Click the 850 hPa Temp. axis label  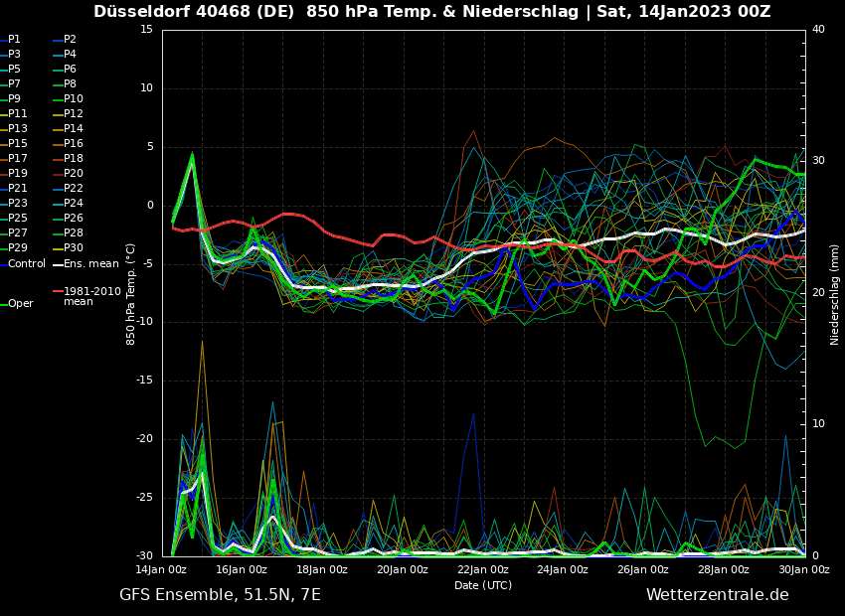131,294
